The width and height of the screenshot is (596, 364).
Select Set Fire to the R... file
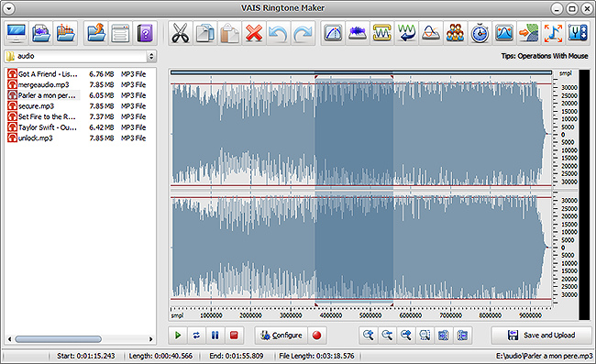(x=76, y=116)
